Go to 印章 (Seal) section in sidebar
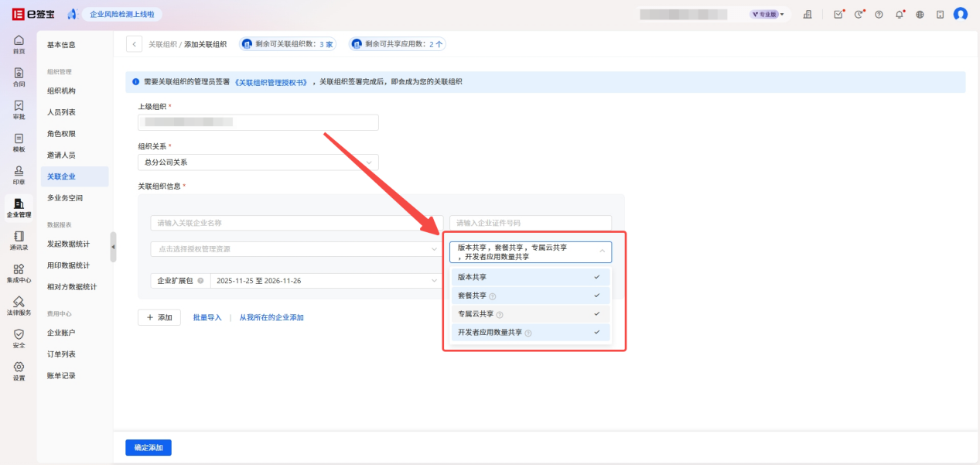The image size is (980, 465). point(19,175)
